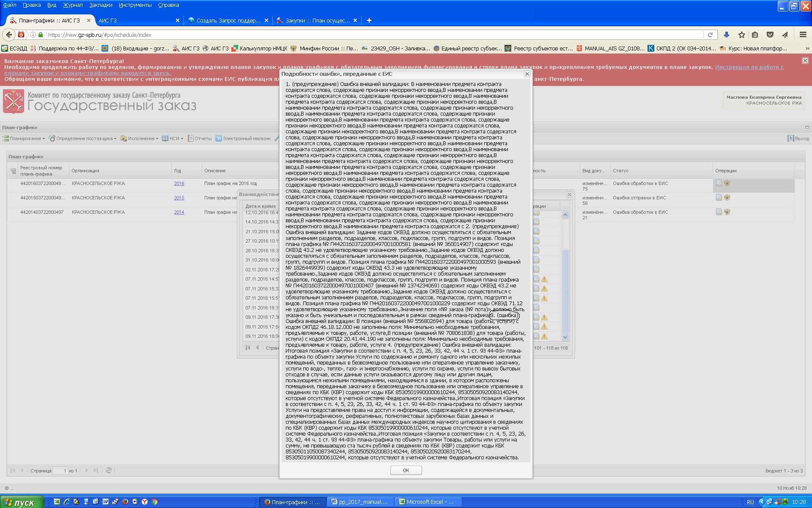The width and height of the screenshot is (812, 508).
Task: Dismiss the red notification banner
Action: coord(805,61)
